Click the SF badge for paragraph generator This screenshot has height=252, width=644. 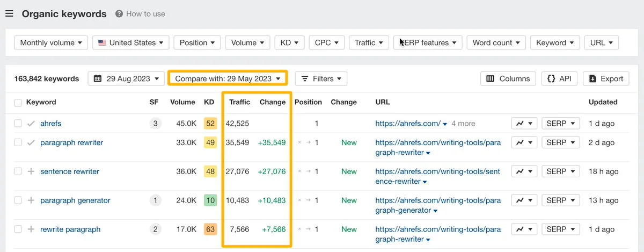point(155,200)
